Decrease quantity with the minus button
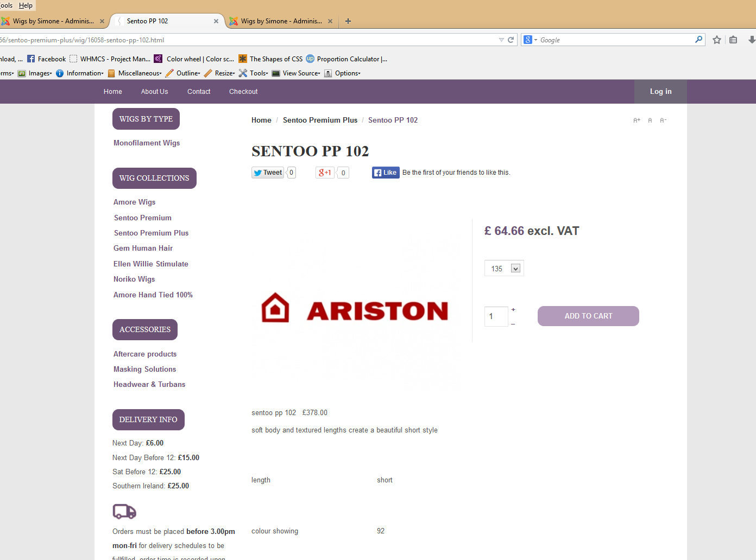This screenshot has height=560, width=756. coord(513,324)
